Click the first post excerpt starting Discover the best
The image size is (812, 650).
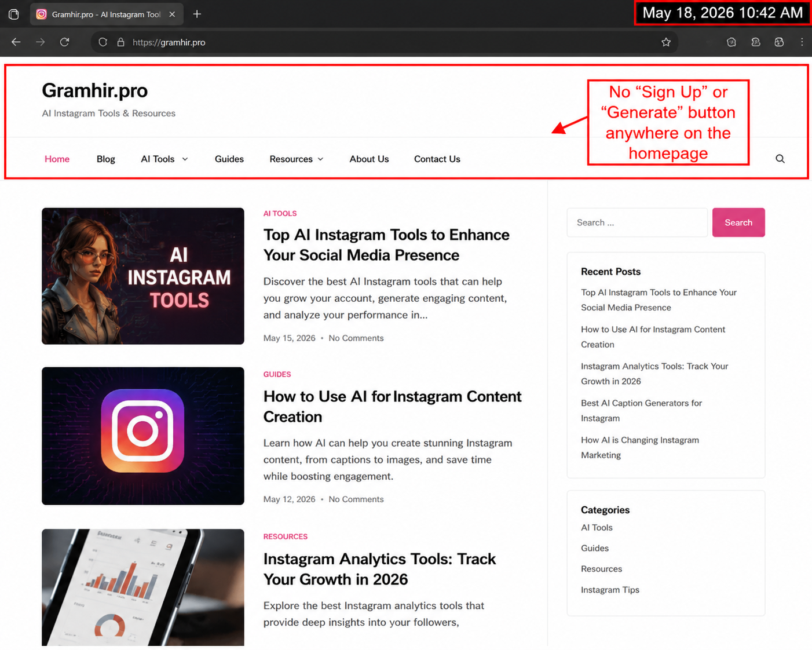385,298
